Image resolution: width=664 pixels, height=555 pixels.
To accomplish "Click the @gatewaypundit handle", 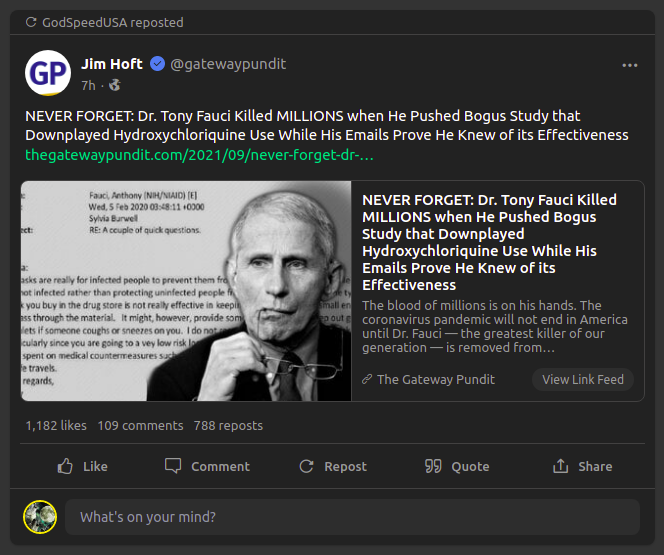I will (228, 64).
